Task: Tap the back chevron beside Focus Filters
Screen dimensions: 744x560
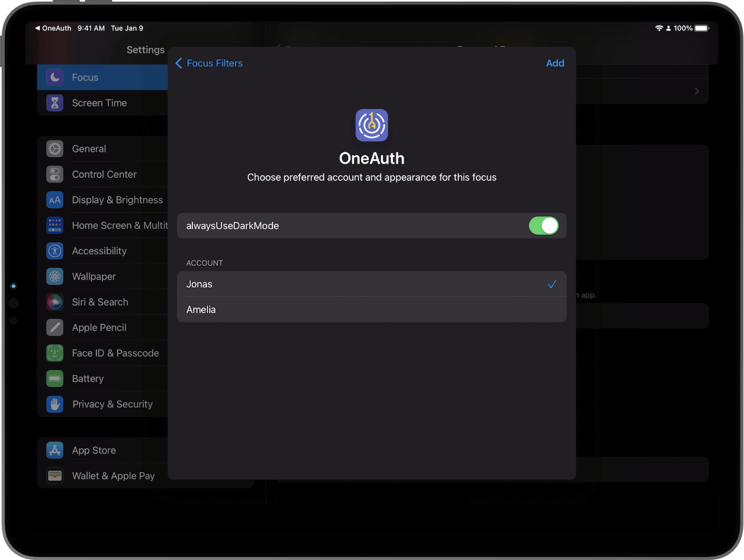Action: [x=179, y=63]
